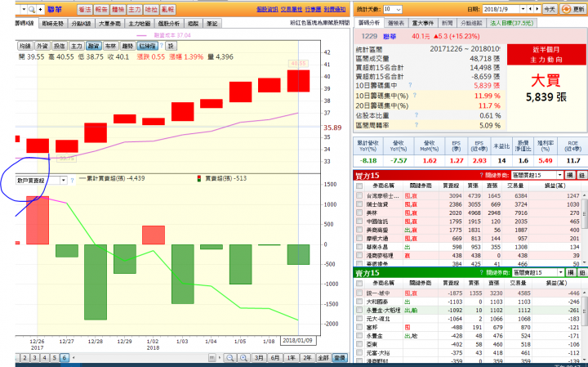
Task: Click the zoom in magnifier below the chart
Action: [243, 358]
